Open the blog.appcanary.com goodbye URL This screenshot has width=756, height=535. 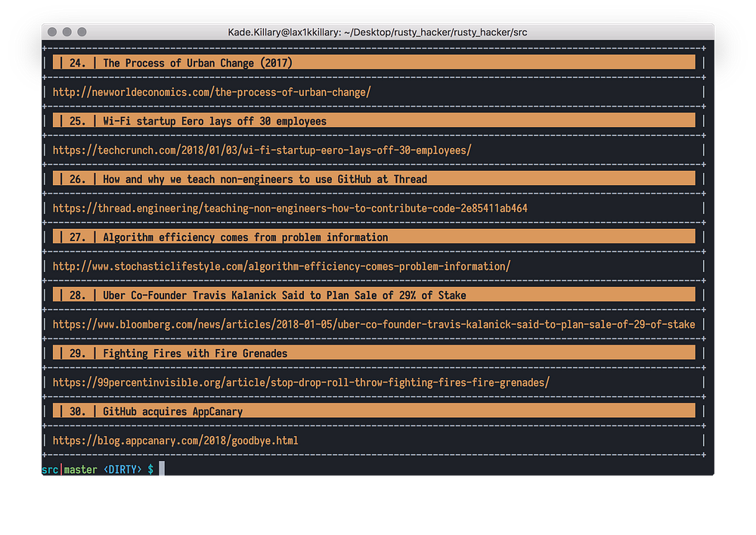175,441
